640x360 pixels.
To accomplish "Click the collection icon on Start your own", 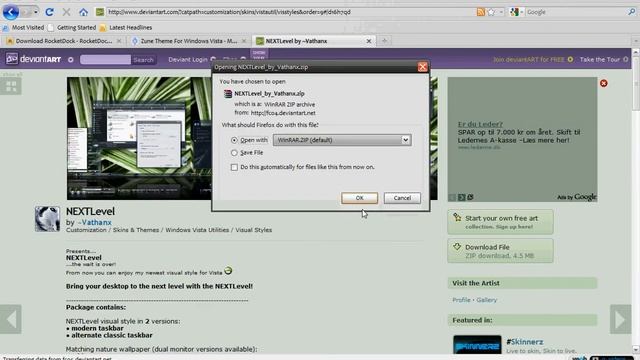I will (x=457, y=218).
